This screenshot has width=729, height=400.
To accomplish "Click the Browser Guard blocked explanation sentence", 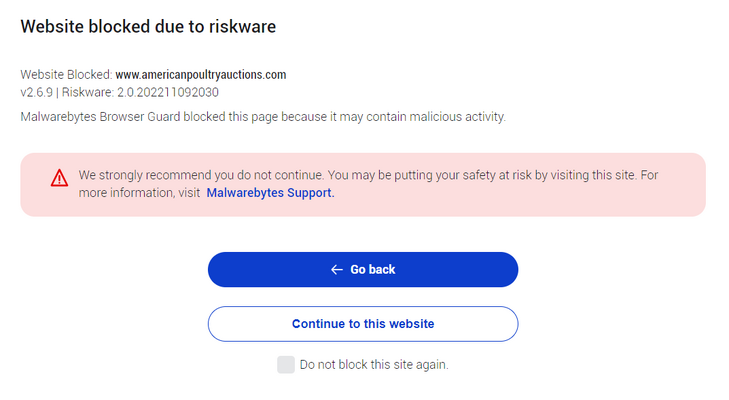I will tap(263, 117).
